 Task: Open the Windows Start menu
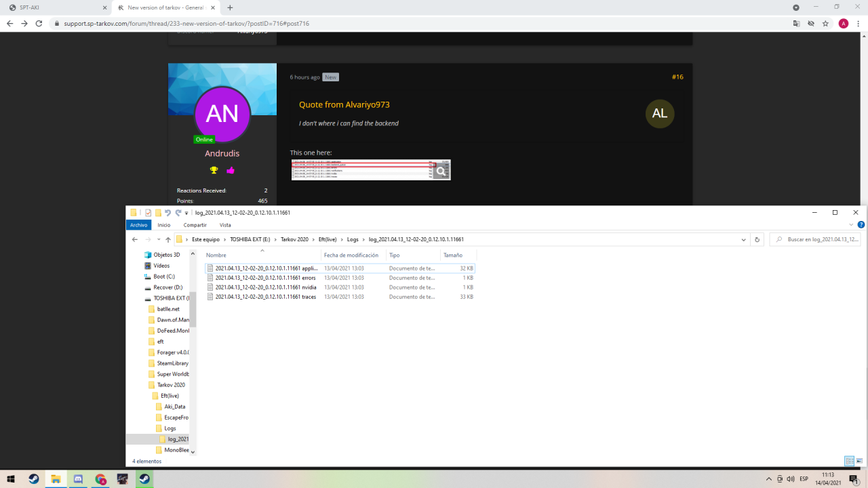[x=11, y=479]
